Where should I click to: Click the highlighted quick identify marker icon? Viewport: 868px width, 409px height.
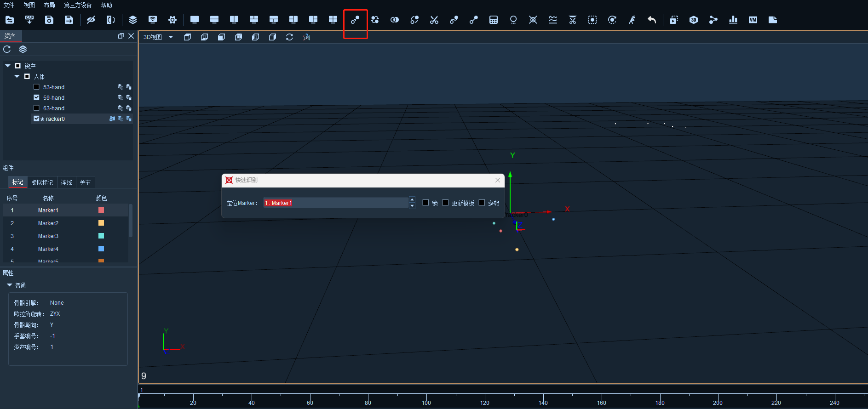[x=355, y=20]
